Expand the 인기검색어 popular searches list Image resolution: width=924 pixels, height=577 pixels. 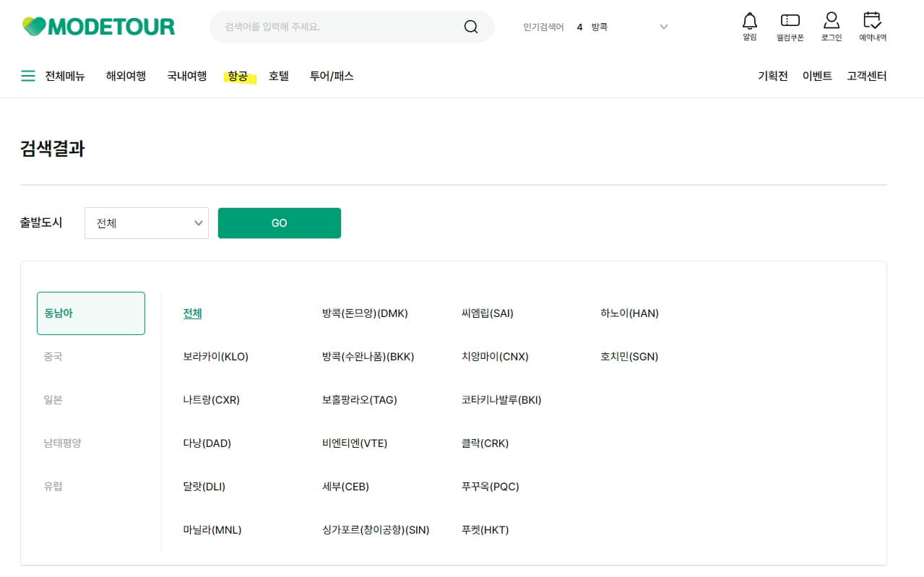point(663,26)
